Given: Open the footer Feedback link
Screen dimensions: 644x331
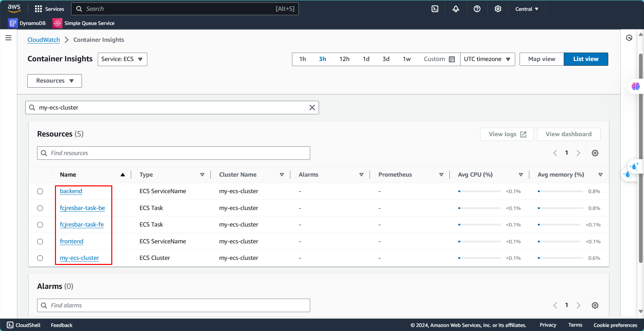Looking at the screenshot, I should pos(62,325).
